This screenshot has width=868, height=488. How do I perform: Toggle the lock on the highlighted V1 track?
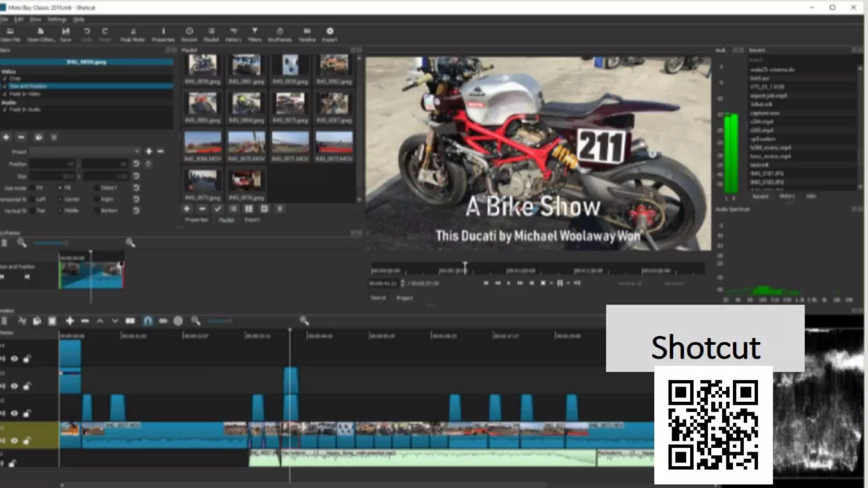tap(27, 441)
